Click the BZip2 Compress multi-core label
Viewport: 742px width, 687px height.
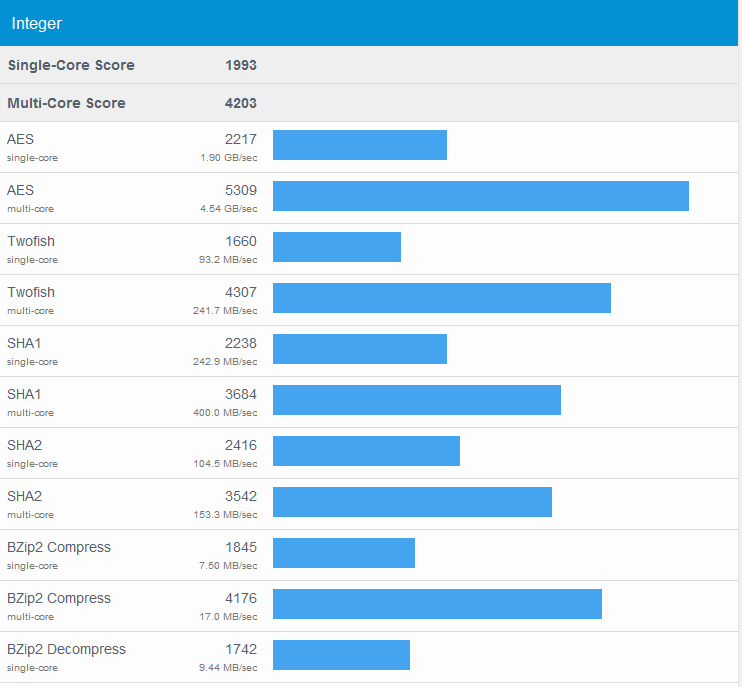click(59, 598)
